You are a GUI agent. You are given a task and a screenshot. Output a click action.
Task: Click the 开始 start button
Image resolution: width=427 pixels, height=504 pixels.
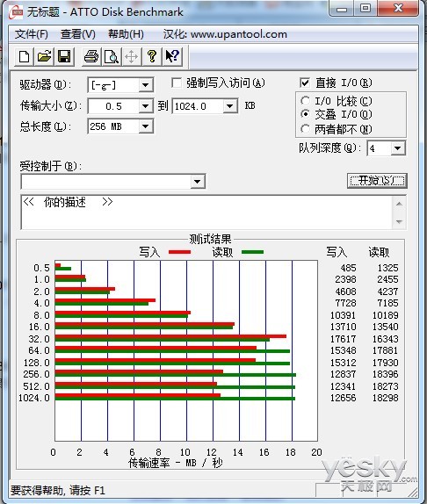(x=377, y=181)
